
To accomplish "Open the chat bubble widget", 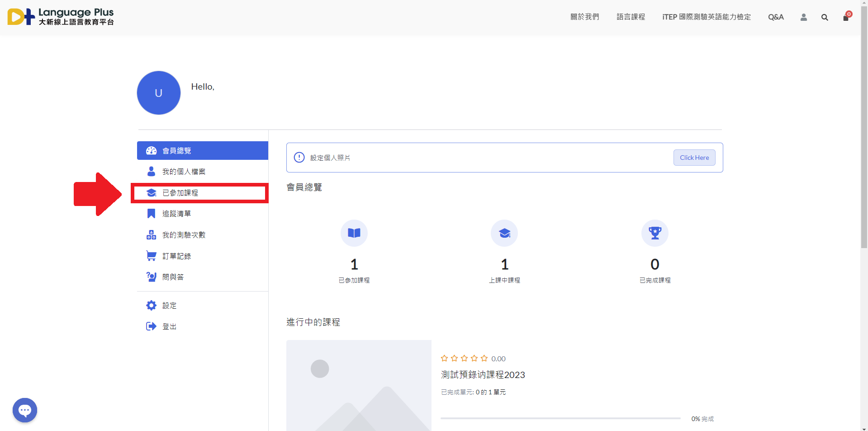I will (25, 410).
